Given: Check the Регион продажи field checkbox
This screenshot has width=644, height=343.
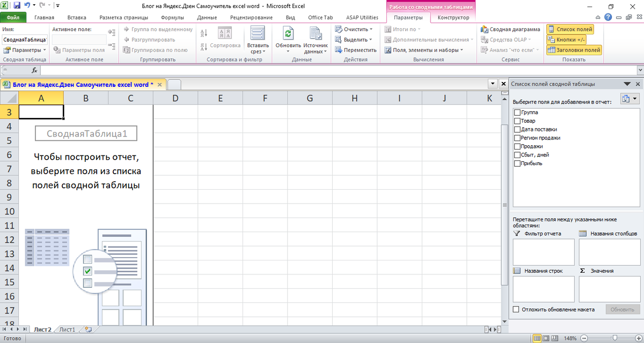Looking at the screenshot, I should [517, 138].
